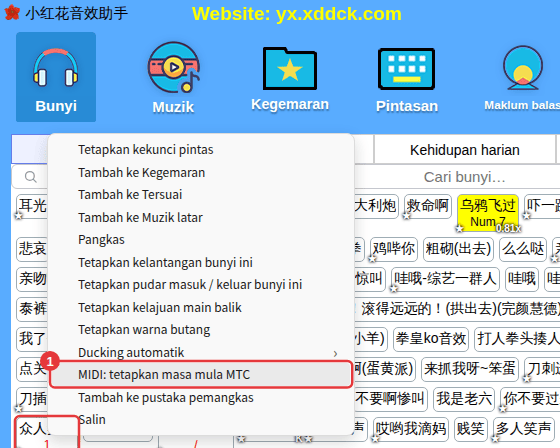Open the Muzik disc icon section

(x=174, y=77)
